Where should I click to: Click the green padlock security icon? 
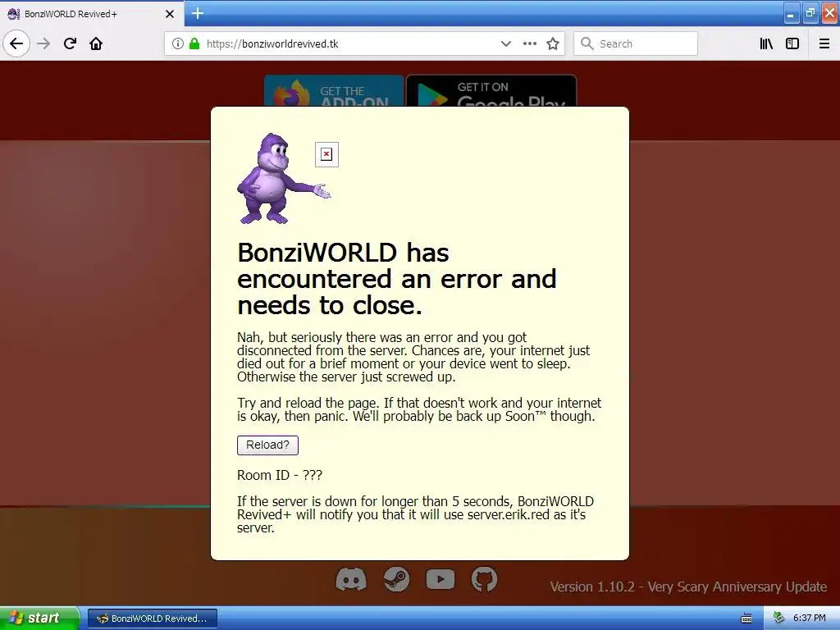[x=194, y=43]
